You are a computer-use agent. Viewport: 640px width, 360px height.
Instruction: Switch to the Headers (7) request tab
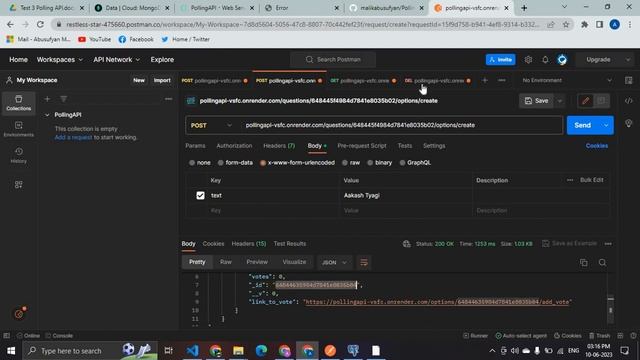[x=279, y=146]
